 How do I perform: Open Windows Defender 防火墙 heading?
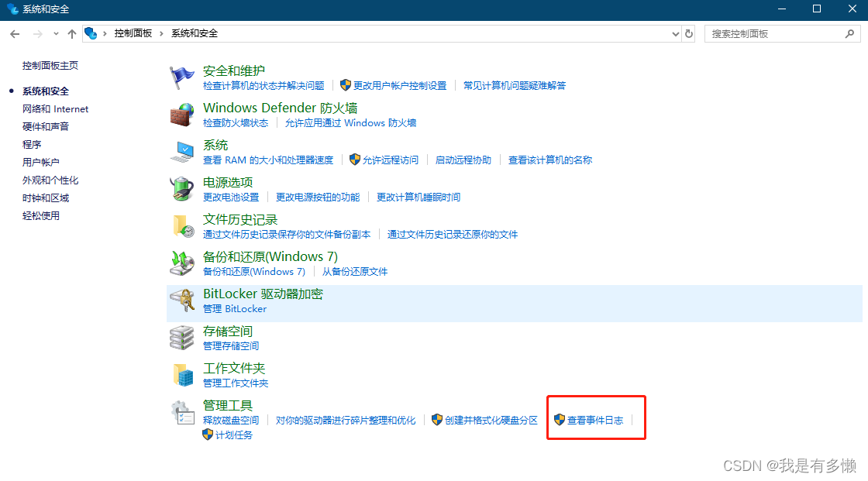pos(280,108)
